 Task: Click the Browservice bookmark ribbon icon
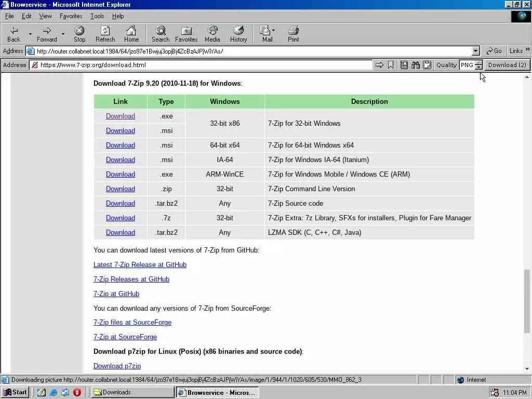(391, 65)
